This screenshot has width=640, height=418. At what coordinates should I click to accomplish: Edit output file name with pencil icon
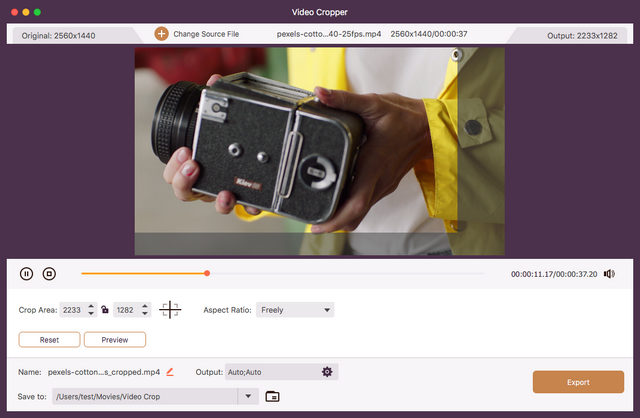coord(170,372)
